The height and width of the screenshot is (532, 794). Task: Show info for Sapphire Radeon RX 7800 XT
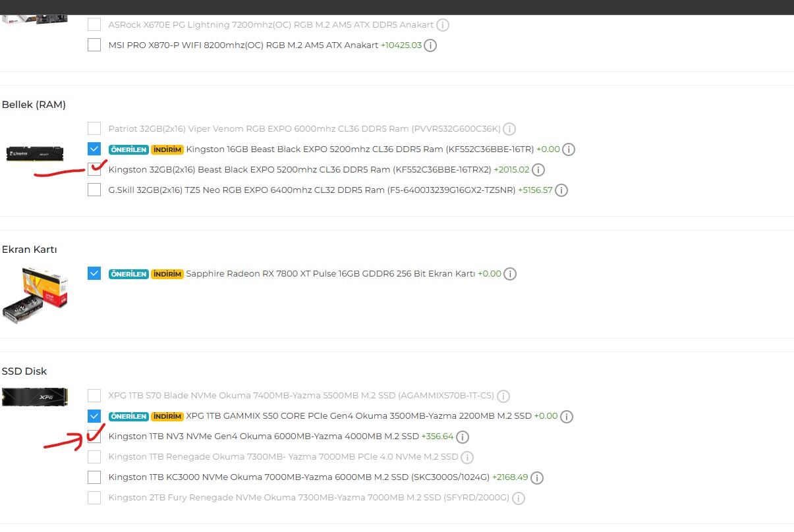pos(510,274)
